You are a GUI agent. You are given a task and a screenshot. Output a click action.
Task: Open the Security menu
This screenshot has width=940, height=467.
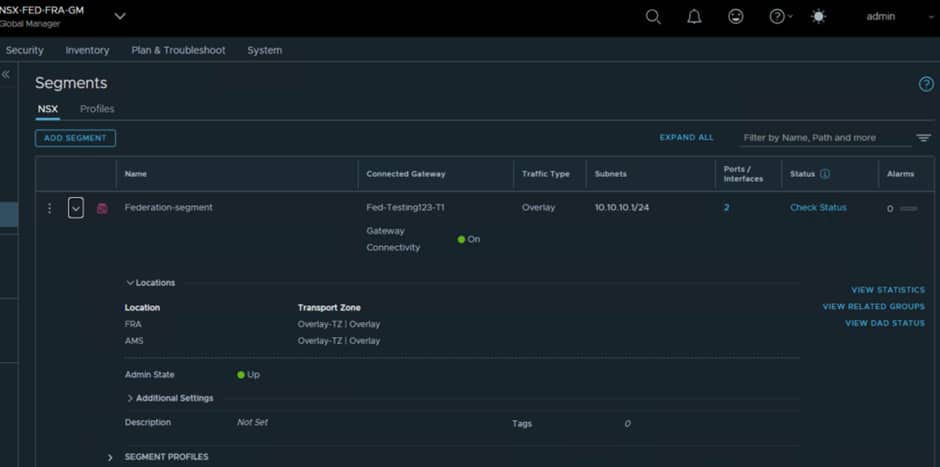[25, 50]
